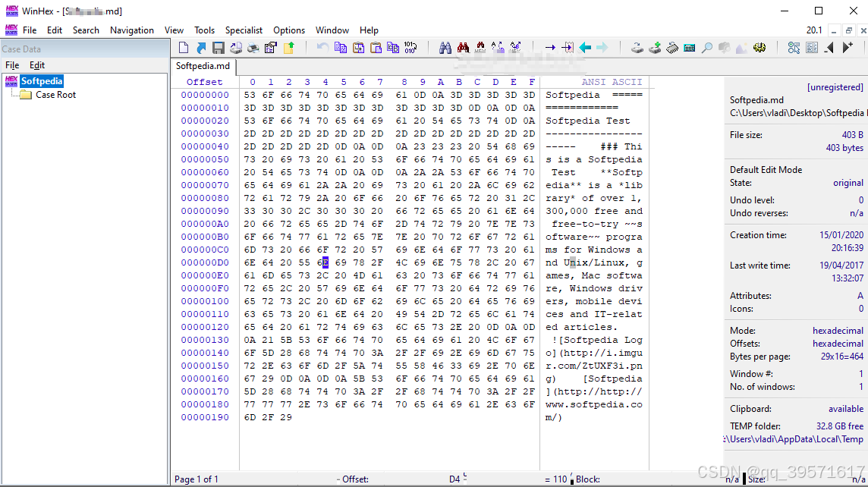This screenshot has height=487, width=868.
Task: Open the Properties icon in the toolbar
Action: 271,48
